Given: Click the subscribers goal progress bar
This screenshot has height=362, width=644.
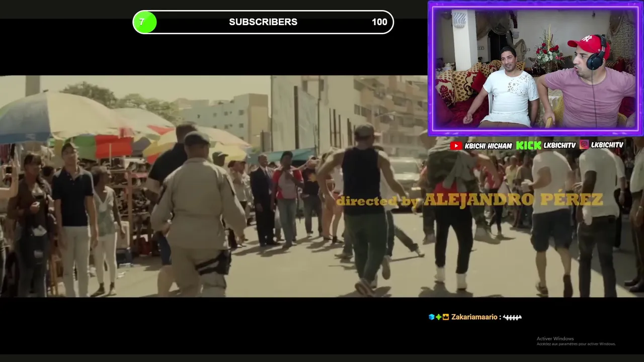Looking at the screenshot, I should click(x=263, y=22).
